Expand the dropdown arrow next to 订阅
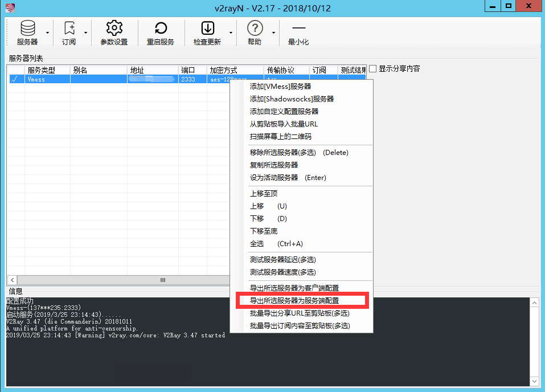Viewport: 545px width, 392px height. coord(85,33)
